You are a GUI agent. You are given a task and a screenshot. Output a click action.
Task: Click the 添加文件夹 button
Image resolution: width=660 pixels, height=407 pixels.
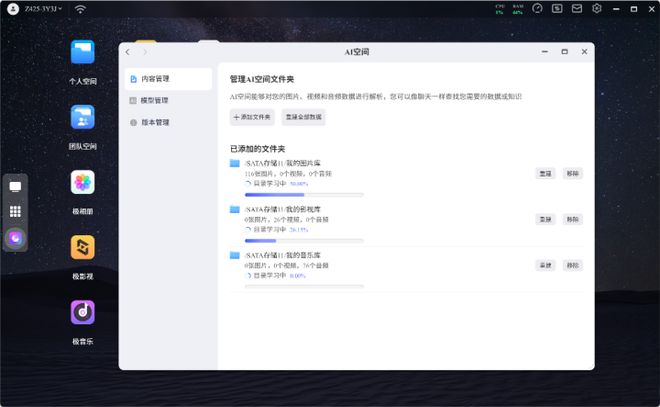251,117
